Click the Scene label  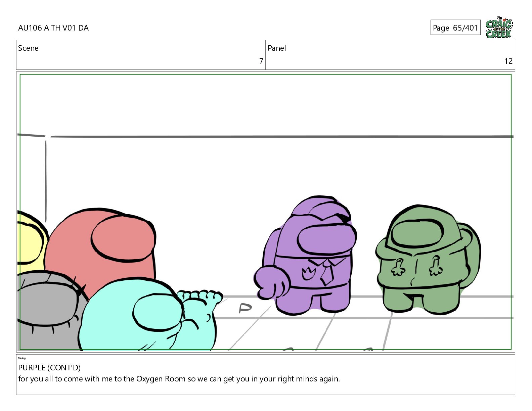coord(28,48)
